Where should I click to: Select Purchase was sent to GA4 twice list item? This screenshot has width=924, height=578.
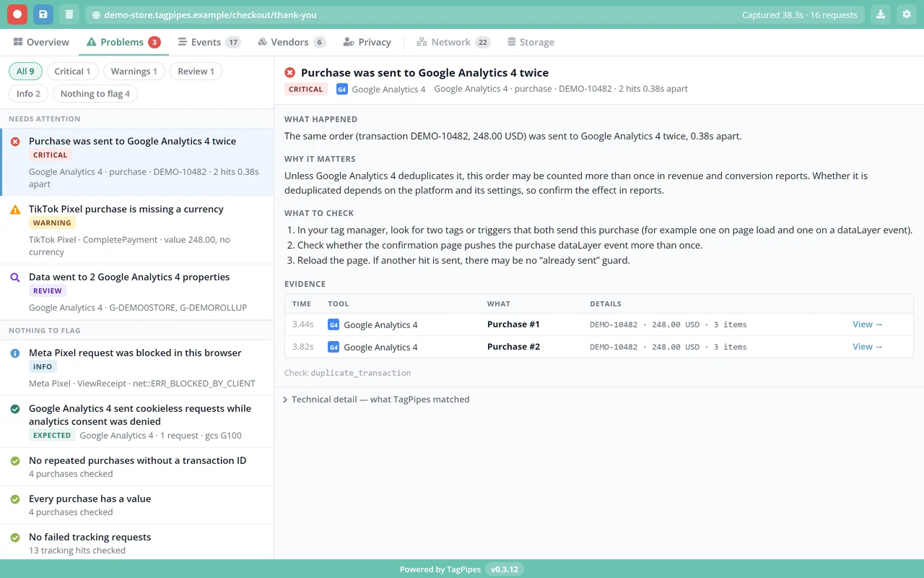click(x=137, y=163)
